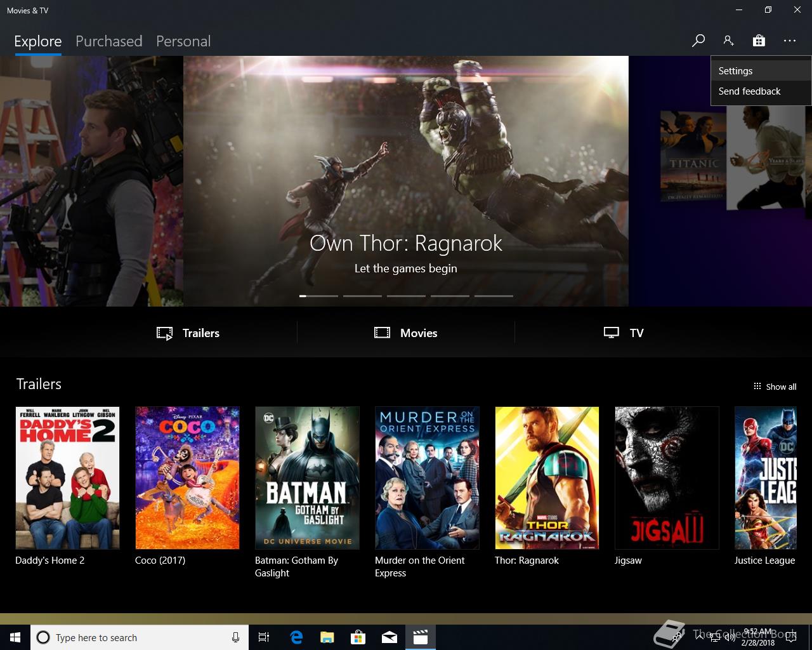Viewport: 812px width, 650px height.
Task: Open the Mail app from taskbar
Action: pos(390,637)
